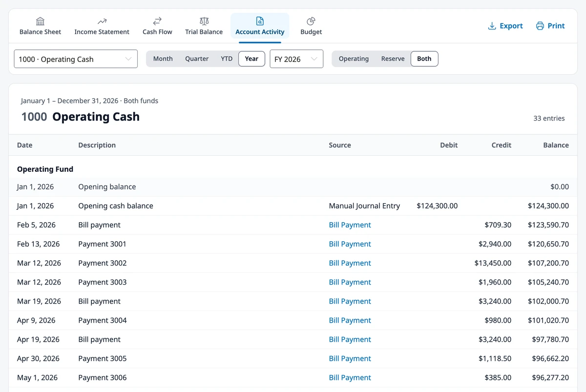Select the YTD period option
This screenshot has width=586, height=392.
[227, 59]
